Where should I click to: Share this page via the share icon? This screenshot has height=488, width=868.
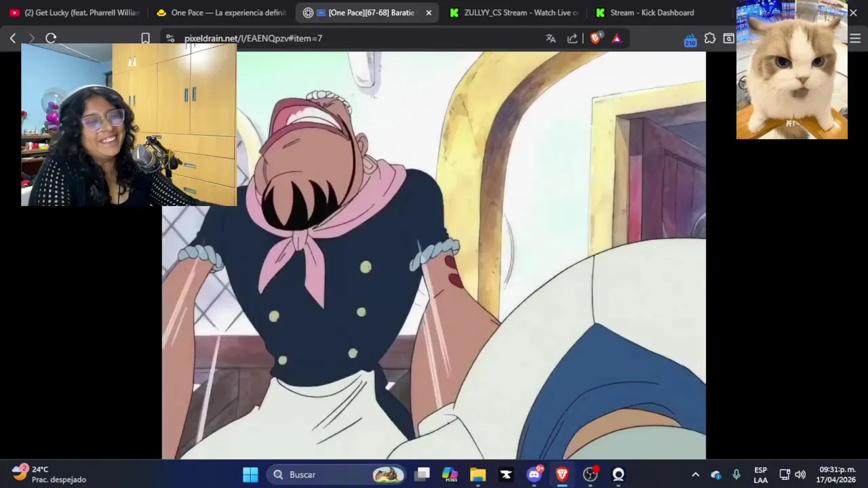(x=572, y=39)
